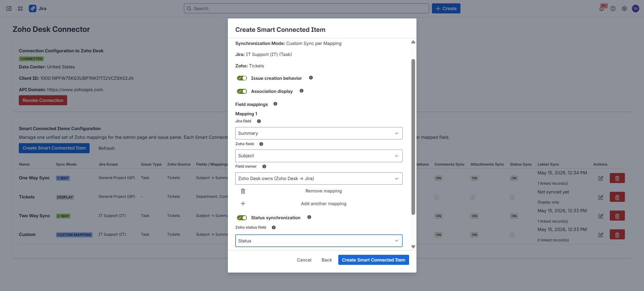Delete the Custom connected item

point(617,234)
